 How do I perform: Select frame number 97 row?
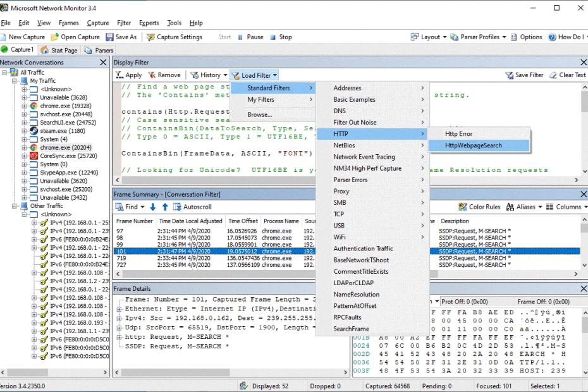[x=347, y=231]
